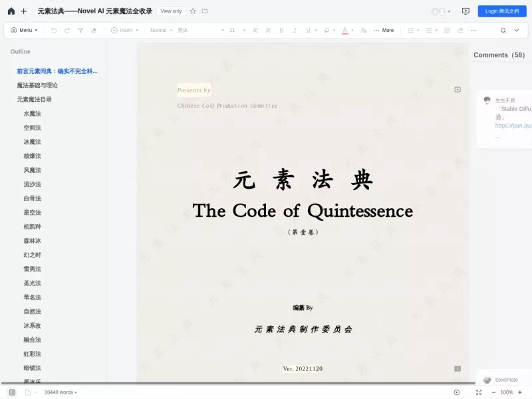Expand underline options arrow

(x=316, y=30)
